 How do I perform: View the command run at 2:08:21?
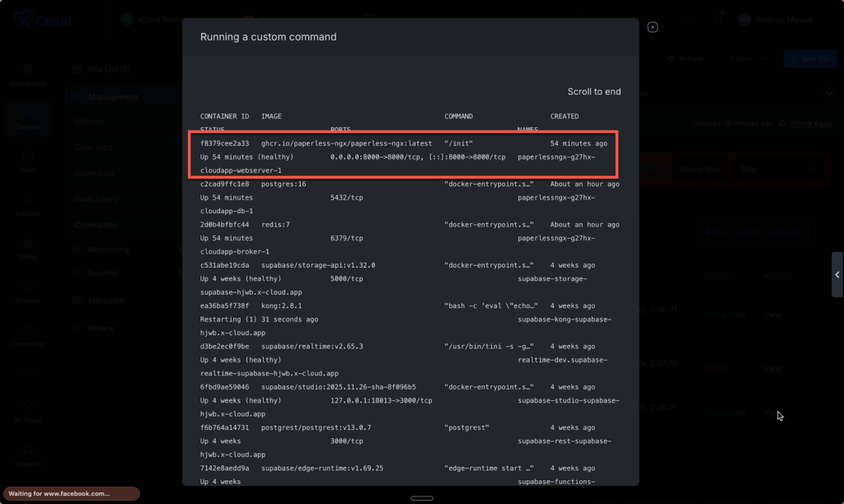[x=772, y=315]
